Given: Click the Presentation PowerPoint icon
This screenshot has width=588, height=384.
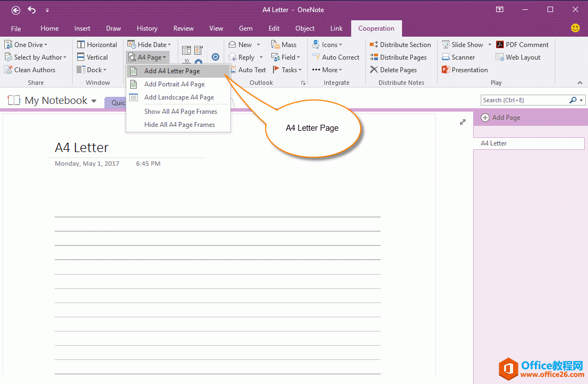Looking at the screenshot, I should point(446,70).
